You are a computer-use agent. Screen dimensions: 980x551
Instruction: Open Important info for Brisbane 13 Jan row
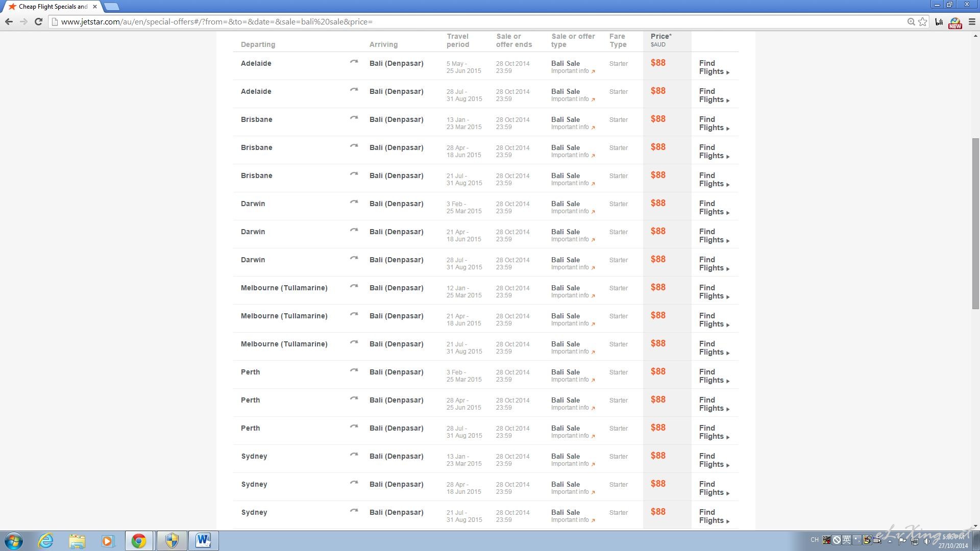click(573, 127)
